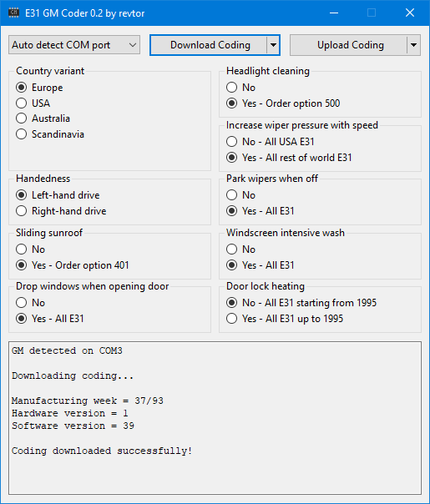Open the Auto detect COM port dropdown

(74, 45)
